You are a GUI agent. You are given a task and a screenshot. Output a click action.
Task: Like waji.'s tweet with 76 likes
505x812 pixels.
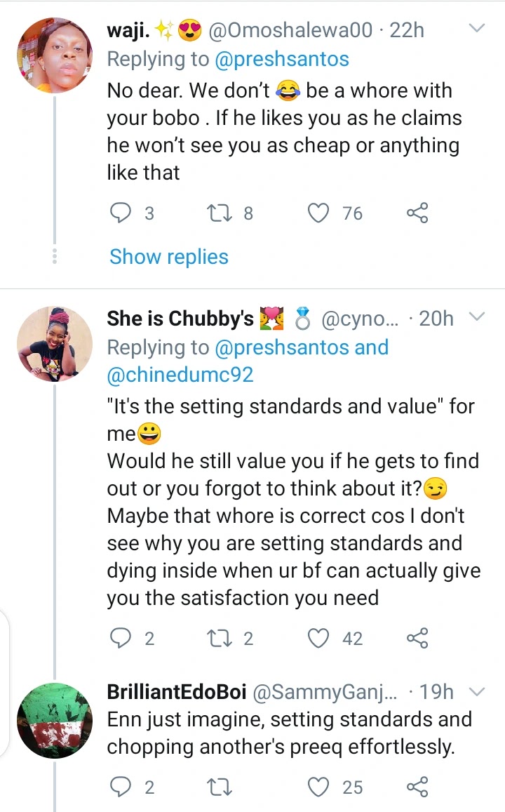coord(320,213)
